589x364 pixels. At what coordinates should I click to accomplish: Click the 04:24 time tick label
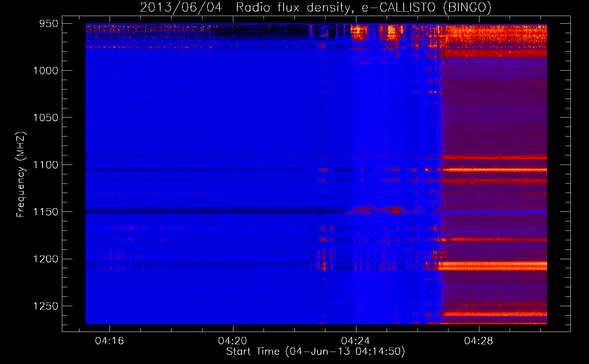356,341
